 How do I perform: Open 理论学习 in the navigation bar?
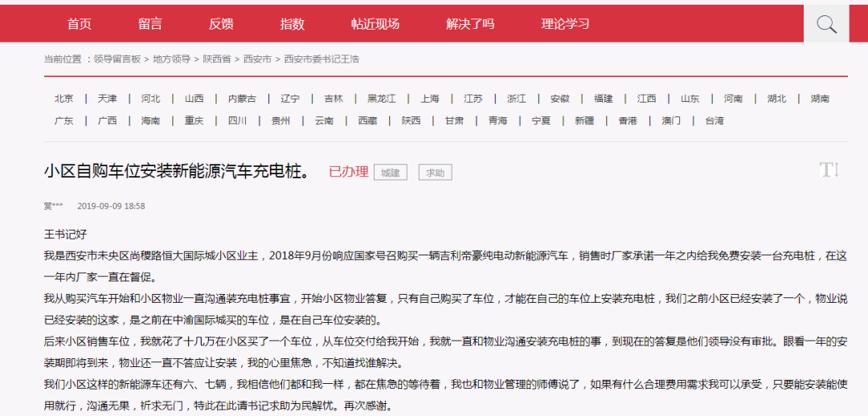tap(565, 24)
